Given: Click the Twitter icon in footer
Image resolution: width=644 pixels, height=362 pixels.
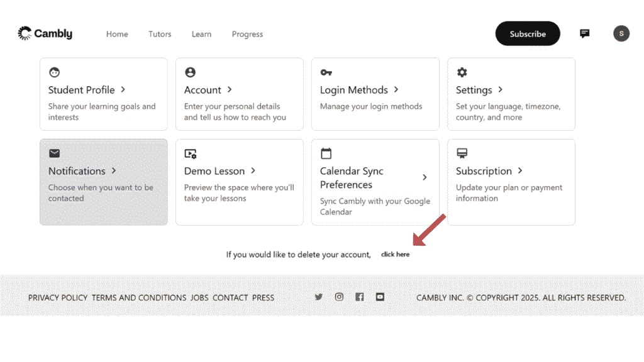Looking at the screenshot, I should point(319,297).
